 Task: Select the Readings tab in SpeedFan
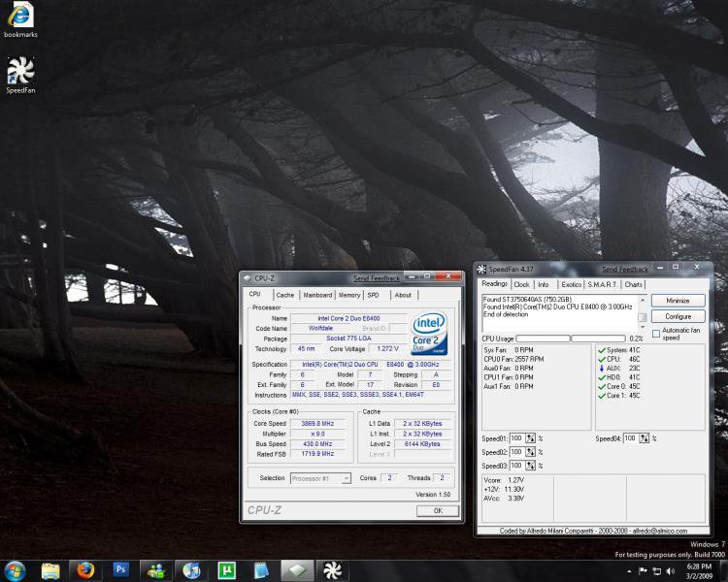click(494, 283)
